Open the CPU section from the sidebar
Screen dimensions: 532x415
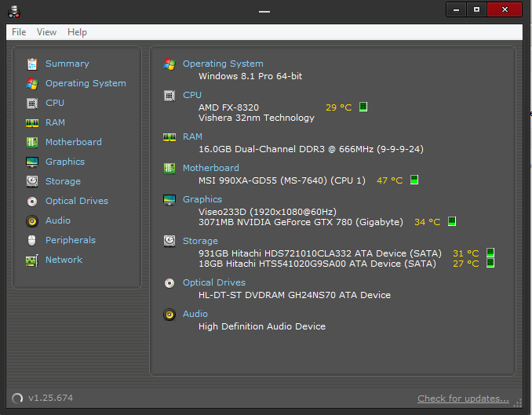[55, 103]
